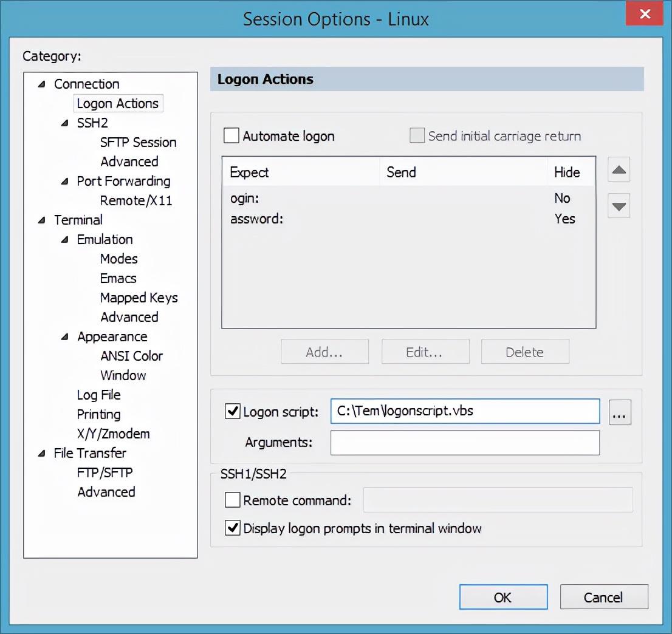Screen dimensions: 672x634
Task: Enable the Automate logon checkbox
Action: tap(231, 136)
